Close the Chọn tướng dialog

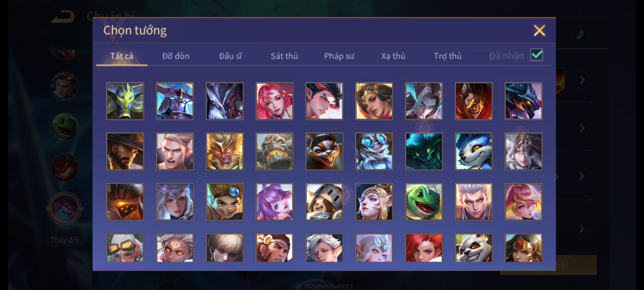[x=539, y=30]
